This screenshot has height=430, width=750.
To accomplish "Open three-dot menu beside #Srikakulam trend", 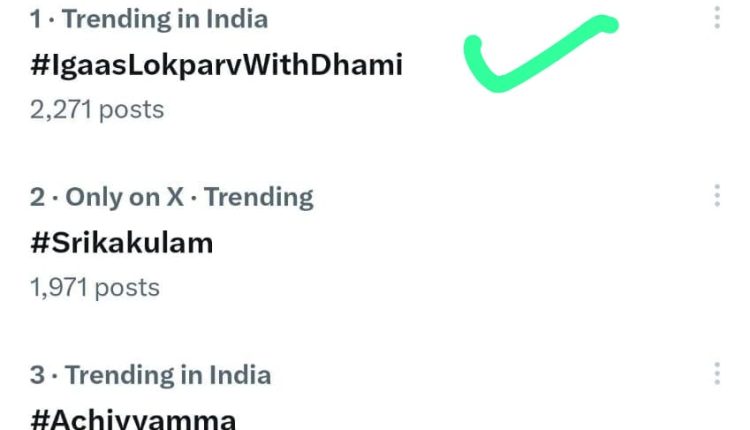I will [717, 195].
